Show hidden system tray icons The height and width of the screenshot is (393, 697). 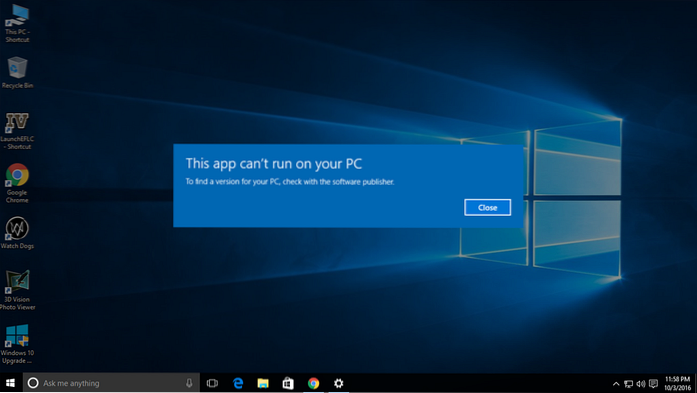pos(616,384)
